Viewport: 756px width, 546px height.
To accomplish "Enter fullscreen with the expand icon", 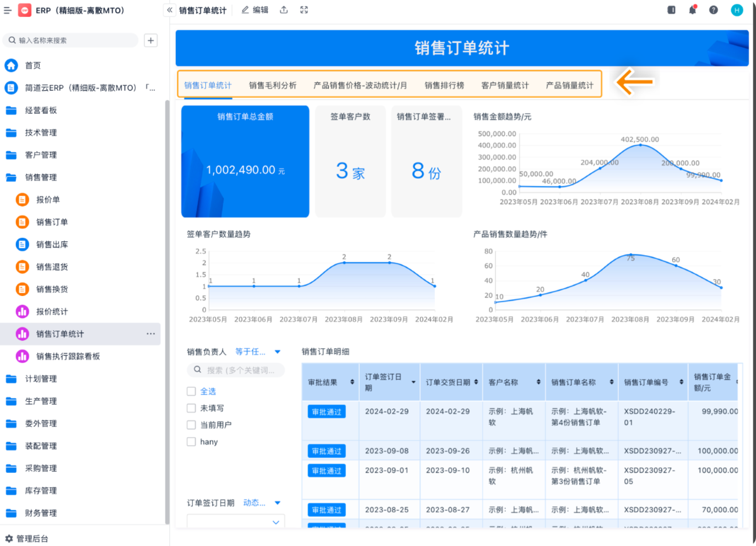I will pos(304,10).
